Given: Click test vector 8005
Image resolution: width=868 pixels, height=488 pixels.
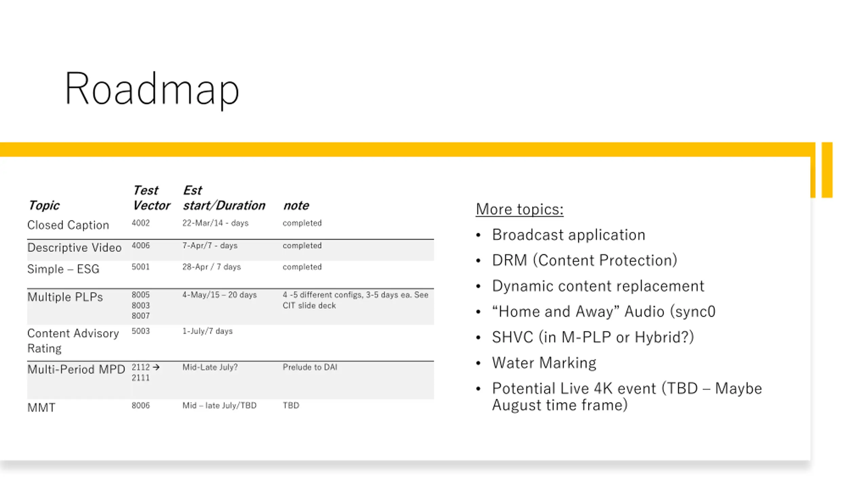Looking at the screenshot, I should click(140, 295).
